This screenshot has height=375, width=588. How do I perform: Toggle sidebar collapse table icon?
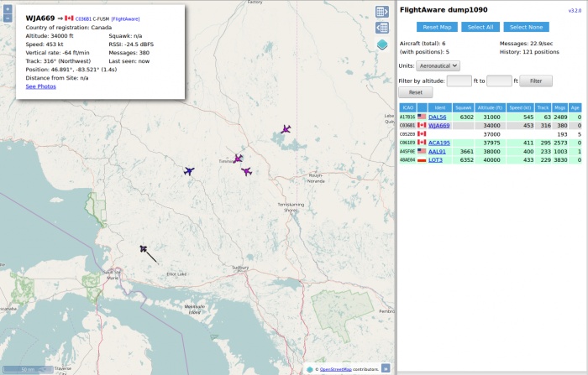(381, 28)
